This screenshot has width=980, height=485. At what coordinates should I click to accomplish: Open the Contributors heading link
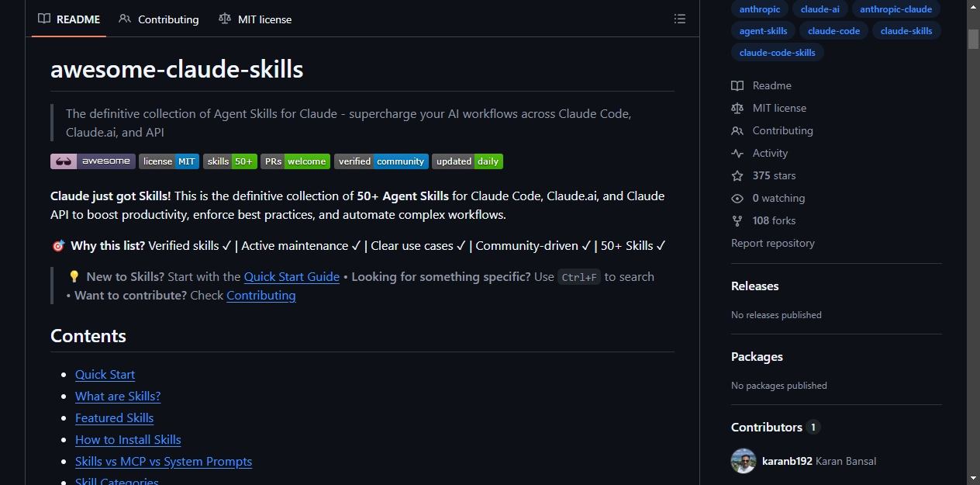pyautogui.click(x=775, y=428)
